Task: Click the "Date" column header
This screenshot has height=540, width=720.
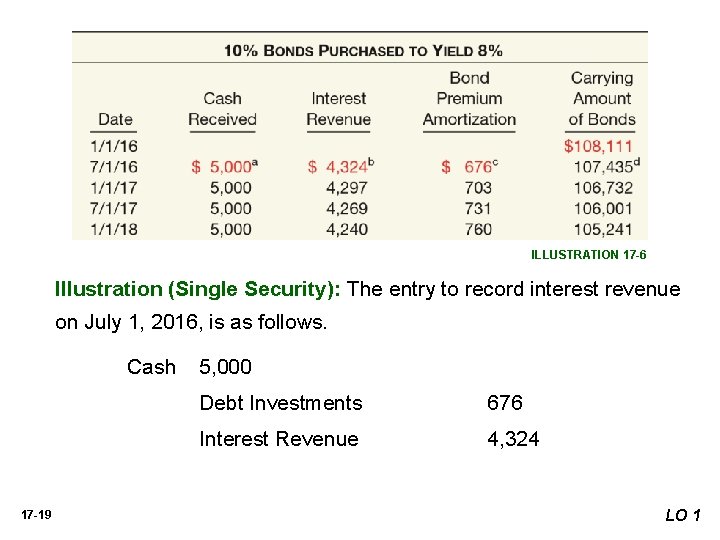Action: [x=115, y=119]
